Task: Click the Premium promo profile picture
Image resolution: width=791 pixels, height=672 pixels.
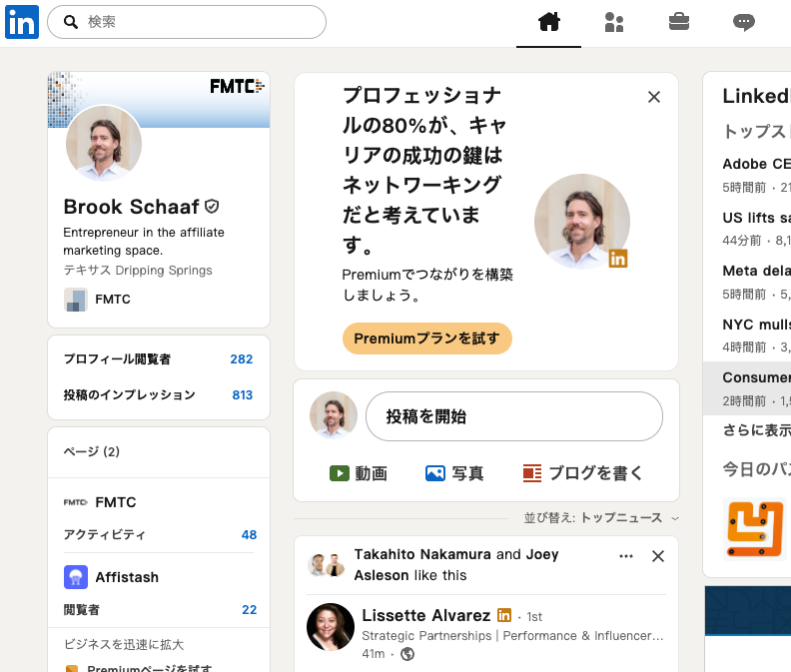Action: tap(582, 222)
